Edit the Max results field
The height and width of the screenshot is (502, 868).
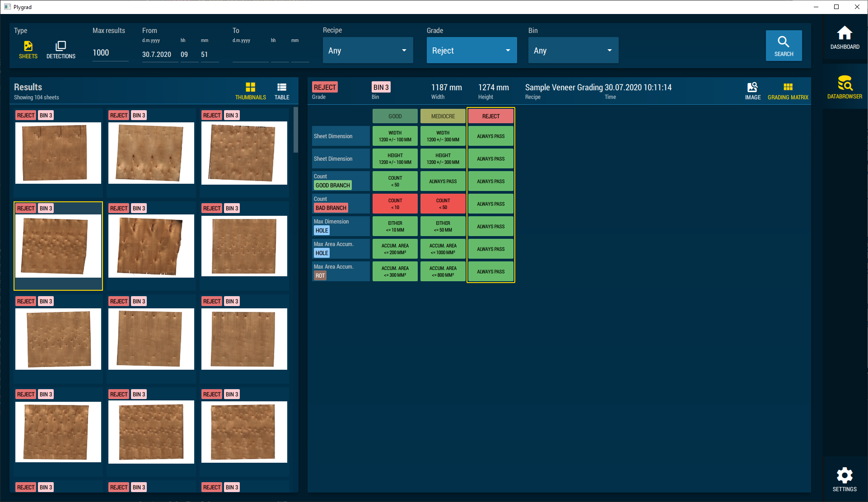[110, 53]
